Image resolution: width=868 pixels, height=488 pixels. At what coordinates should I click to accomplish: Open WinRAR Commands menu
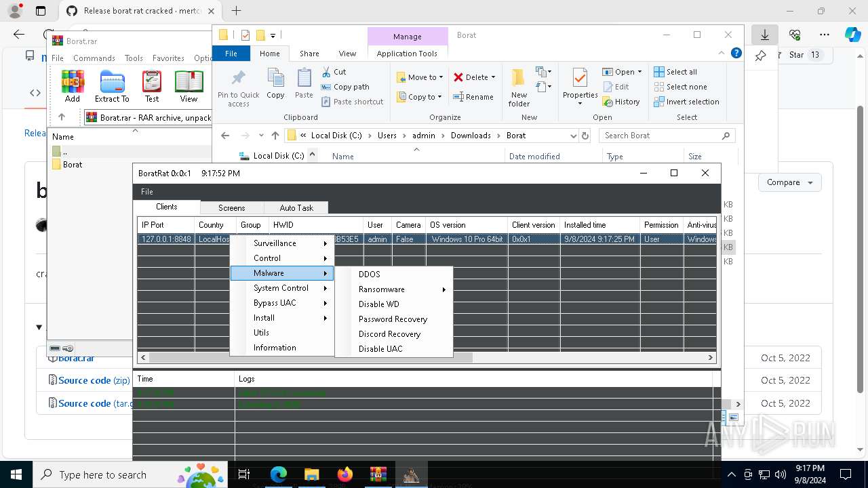pyautogui.click(x=94, y=58)
